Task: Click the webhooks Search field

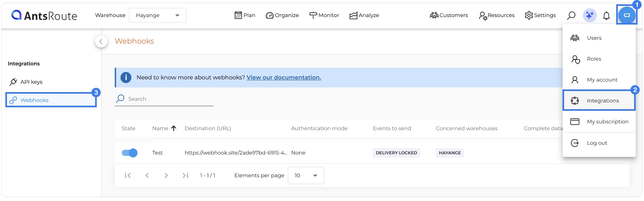Action: tap(164, 99)
